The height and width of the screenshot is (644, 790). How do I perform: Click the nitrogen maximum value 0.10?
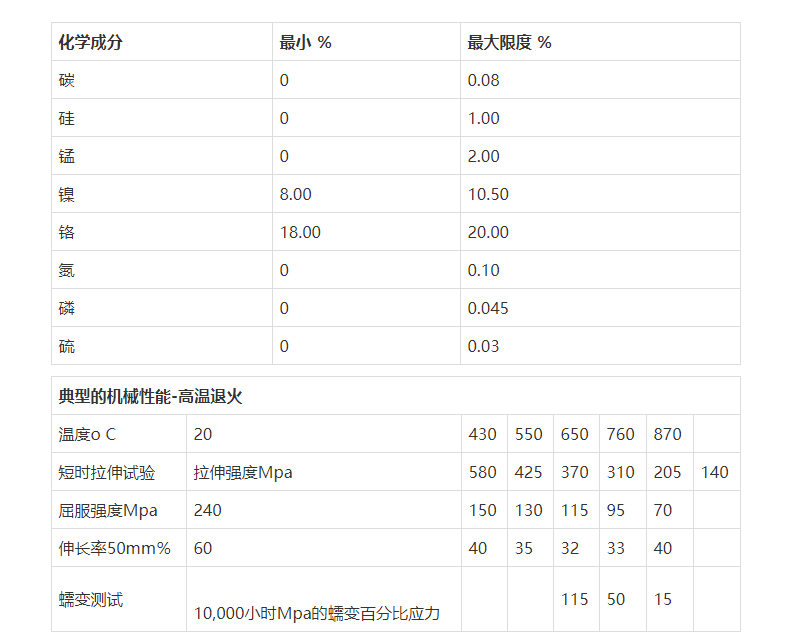point(483,270)
